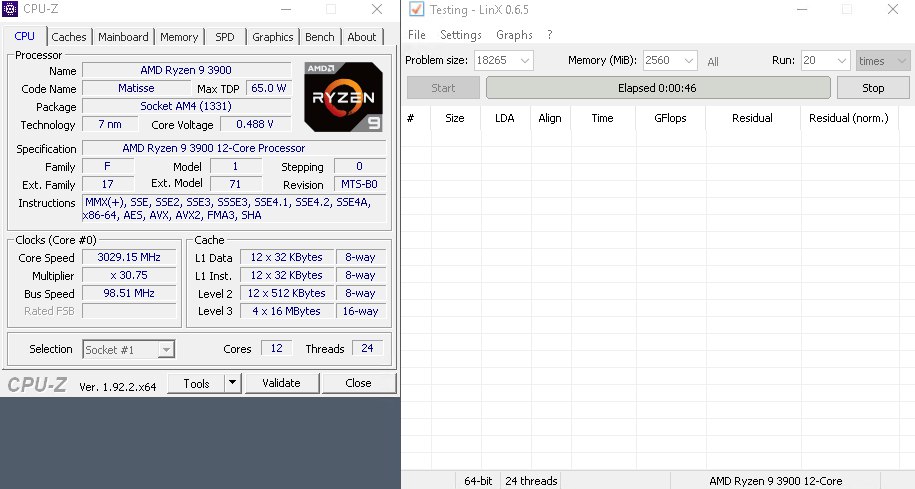This screenshot has width=915, height=489.
Task: Click the Bus Speed value 98.51 MHz
Action: point(129,294)
